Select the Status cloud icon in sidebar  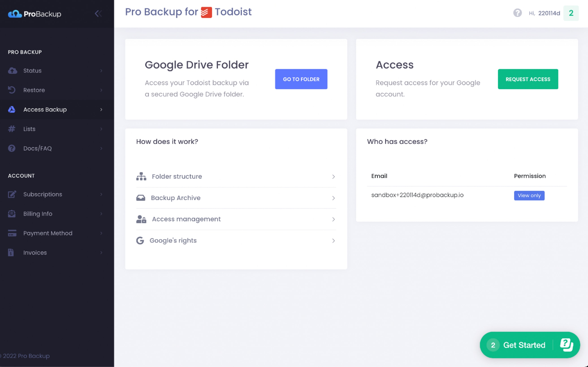[12, 71]
